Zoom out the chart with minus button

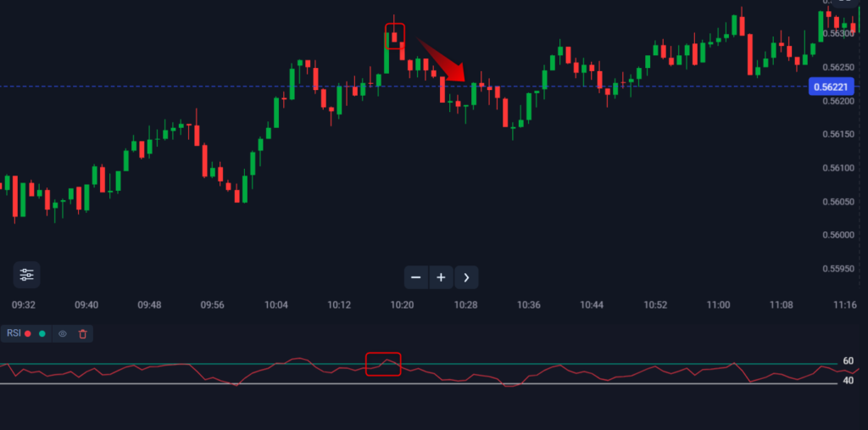point(416,277)
